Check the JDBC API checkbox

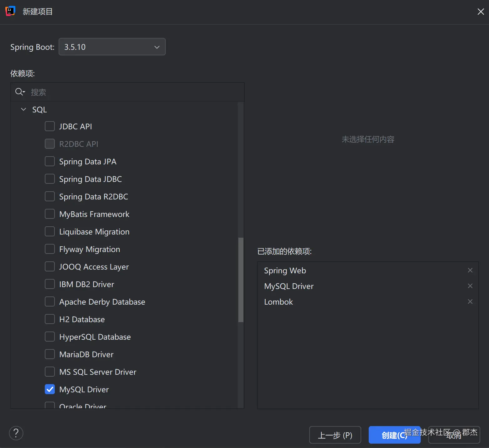point(50,126)
